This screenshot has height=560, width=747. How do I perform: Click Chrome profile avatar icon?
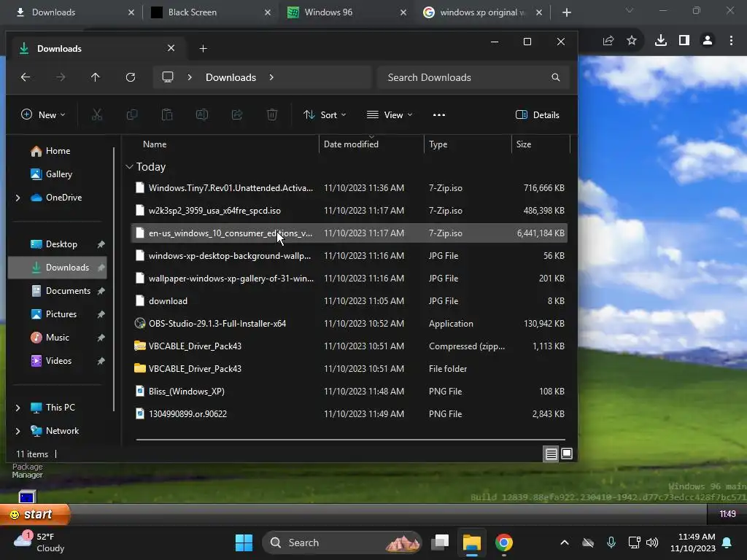708,41
